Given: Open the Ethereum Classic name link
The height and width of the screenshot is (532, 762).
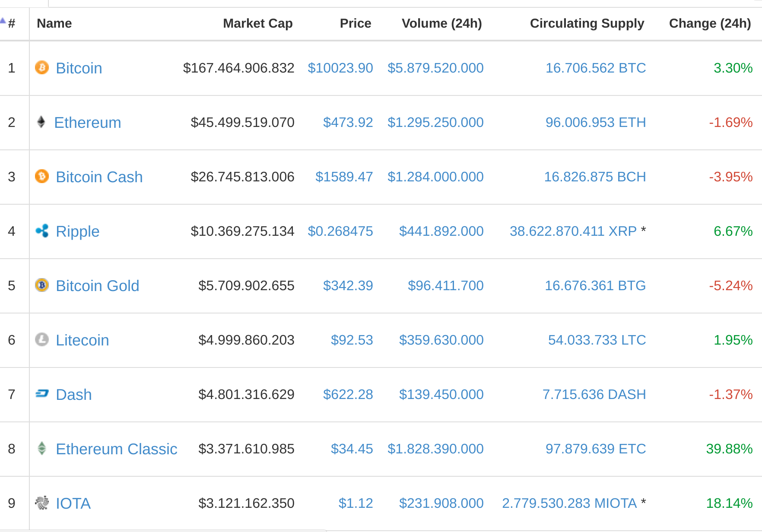Looking at the screenshot, I should point(117,449).
